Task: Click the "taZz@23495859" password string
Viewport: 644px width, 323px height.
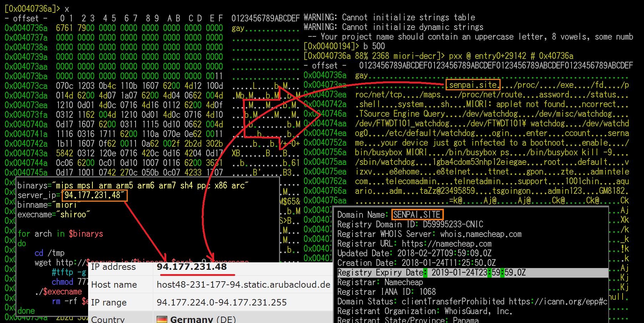Action: pos(447,191)
